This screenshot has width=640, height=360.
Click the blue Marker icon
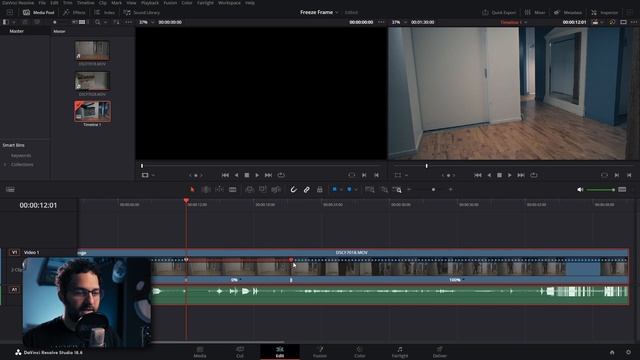(x=349, y=189)
